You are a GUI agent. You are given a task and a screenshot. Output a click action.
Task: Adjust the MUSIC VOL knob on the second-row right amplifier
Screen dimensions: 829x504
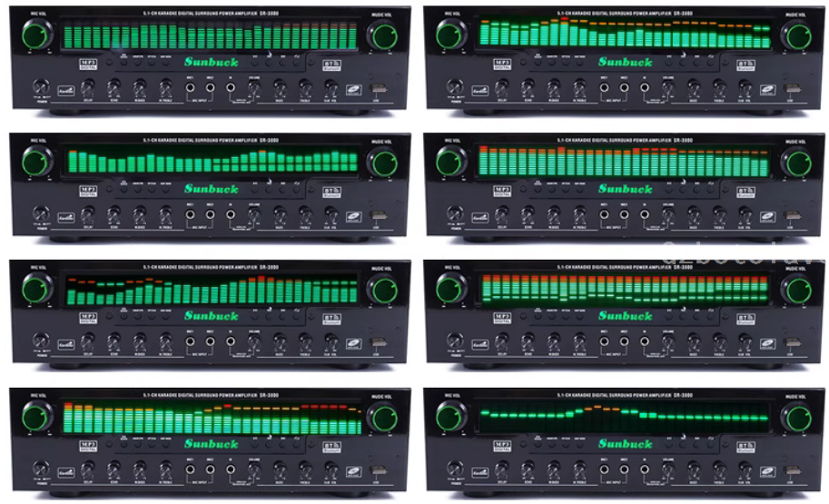(798, 162)
